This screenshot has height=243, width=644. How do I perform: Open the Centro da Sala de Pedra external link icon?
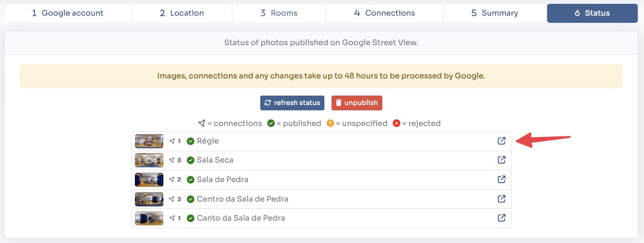coord(501,199)
